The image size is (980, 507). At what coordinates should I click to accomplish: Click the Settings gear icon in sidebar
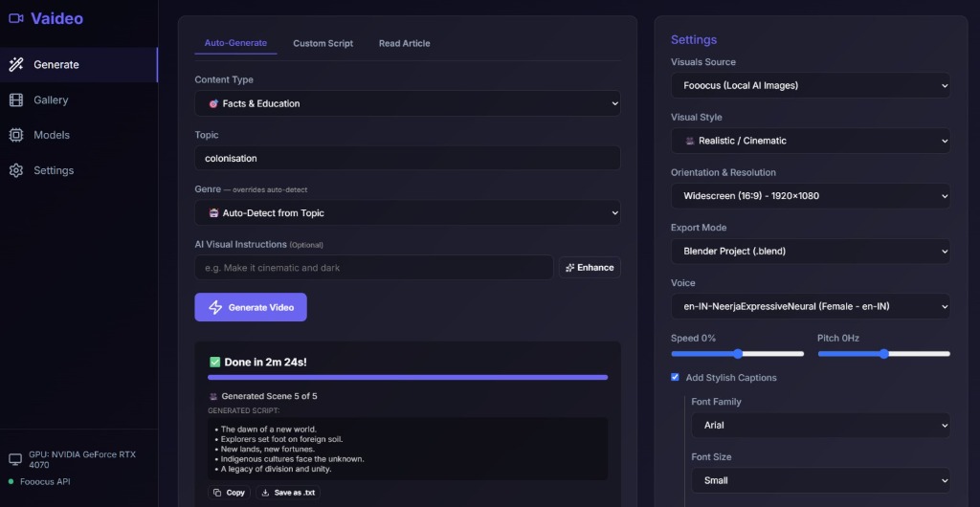pyautogui.click(x=16, y=170)
